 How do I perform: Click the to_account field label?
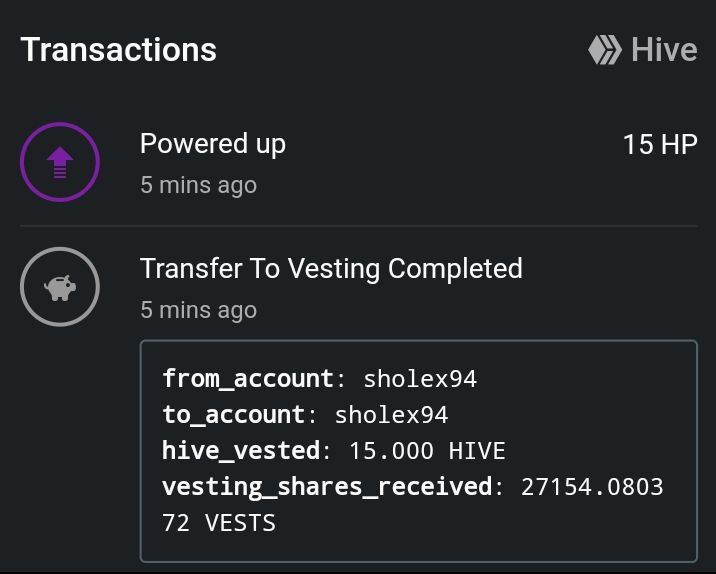point(234,415)
